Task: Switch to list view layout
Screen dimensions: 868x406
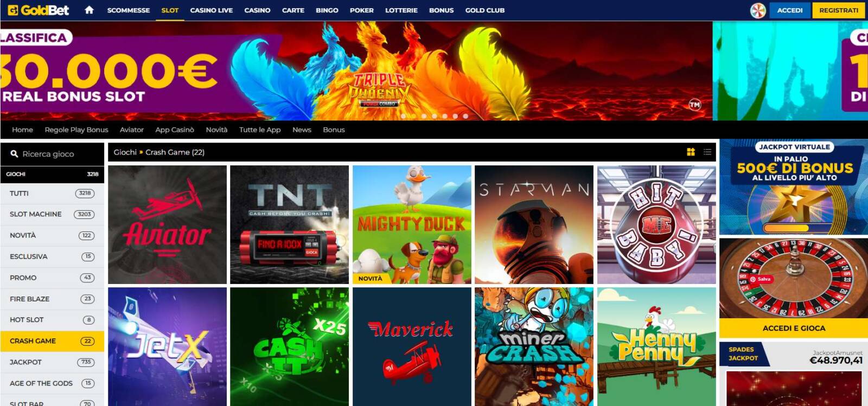Action: pos(707,152)
